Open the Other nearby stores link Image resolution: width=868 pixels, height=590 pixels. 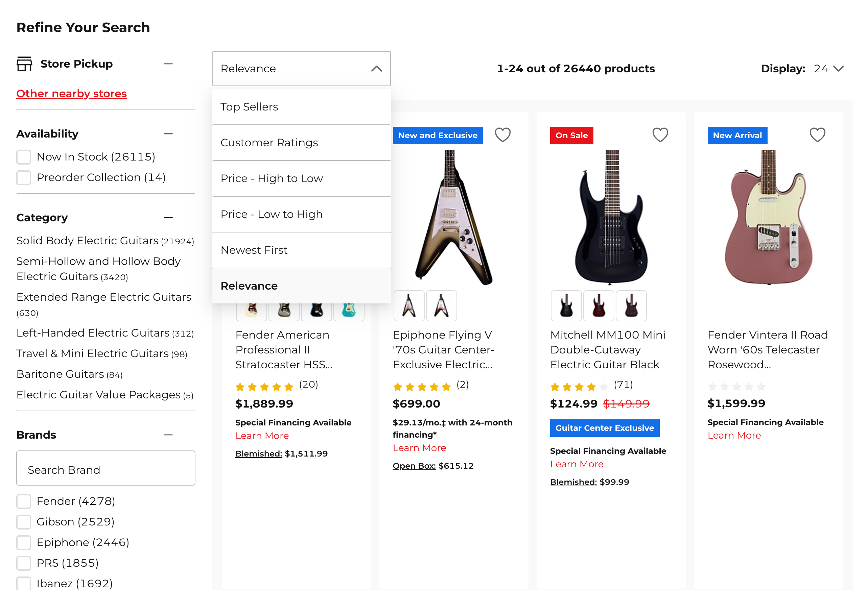(x=71, y=93)
